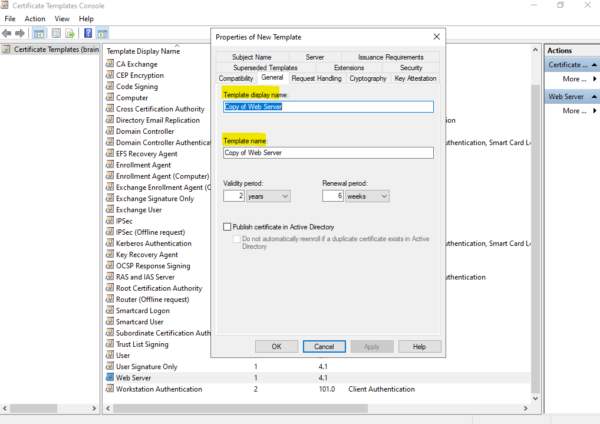
Task: Click the Show/Hide Action Pane toolbar icon
Action: pos(102,33)
